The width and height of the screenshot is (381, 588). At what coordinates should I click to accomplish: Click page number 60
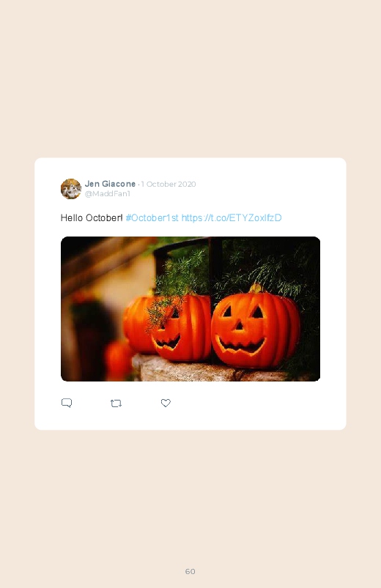190,571
